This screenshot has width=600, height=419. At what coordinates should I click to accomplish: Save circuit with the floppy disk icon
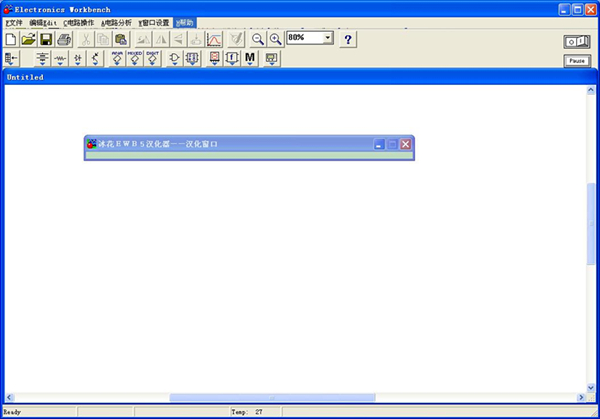click(46, 39)
